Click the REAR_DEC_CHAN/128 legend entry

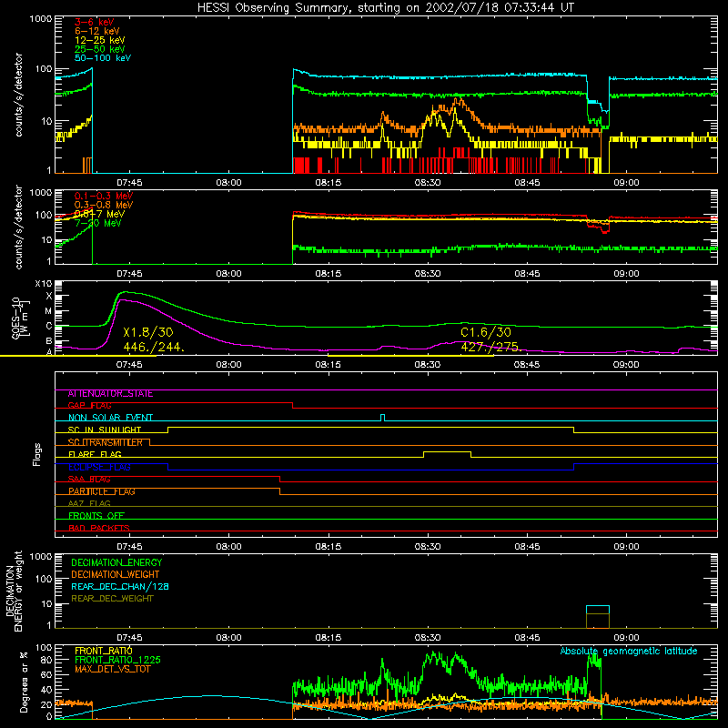pyautogui.click(x=120, y=586)
